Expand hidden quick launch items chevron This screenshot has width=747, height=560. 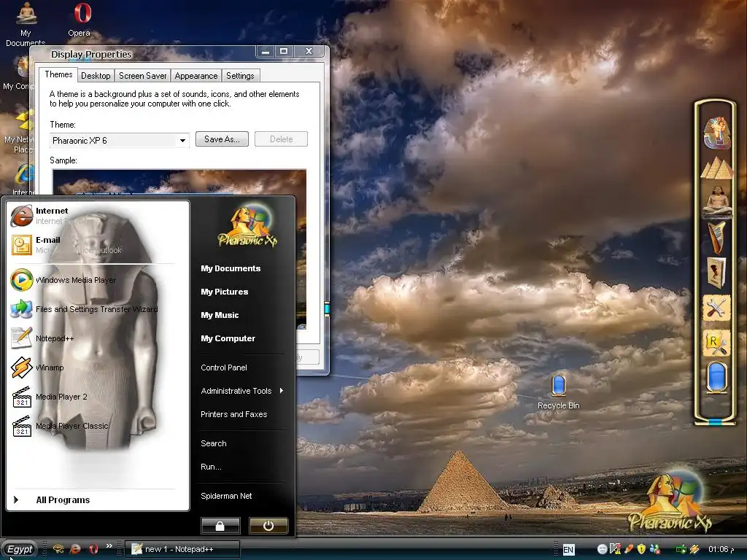coord(109,545)
